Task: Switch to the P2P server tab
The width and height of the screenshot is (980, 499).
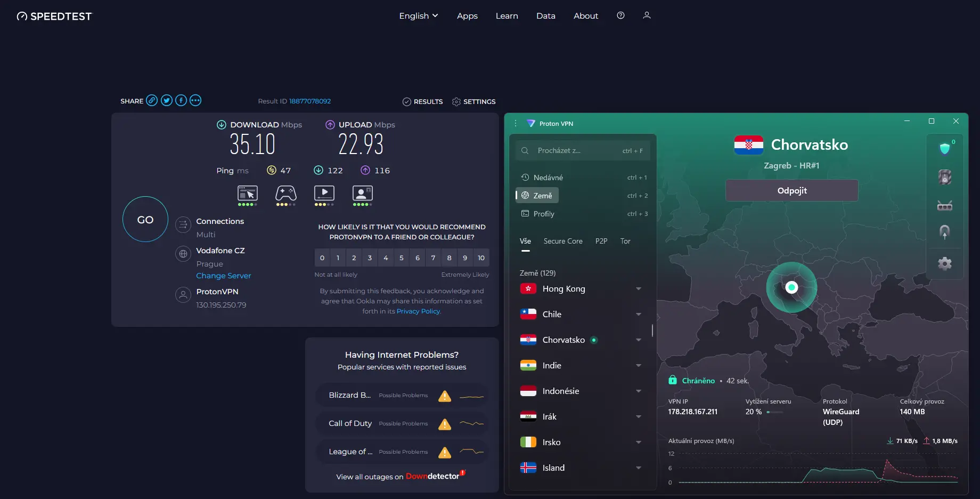Action: [x=601, y=241]
